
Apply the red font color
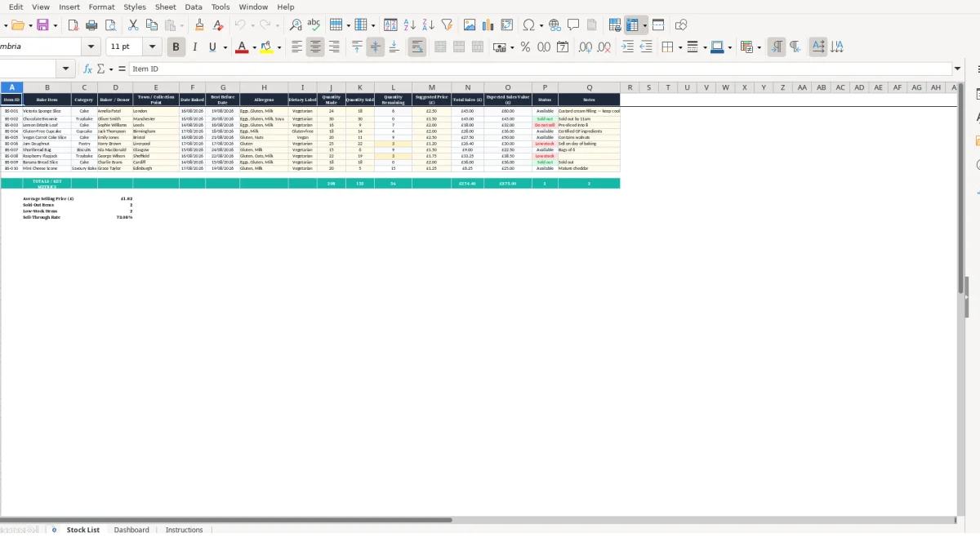242,47
